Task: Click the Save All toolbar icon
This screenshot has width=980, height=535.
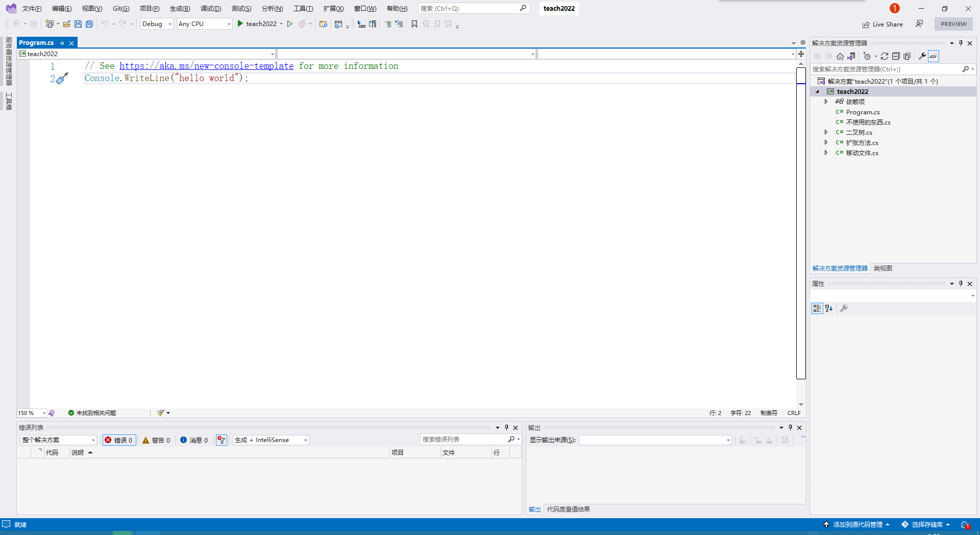Action: coord(89,24)
